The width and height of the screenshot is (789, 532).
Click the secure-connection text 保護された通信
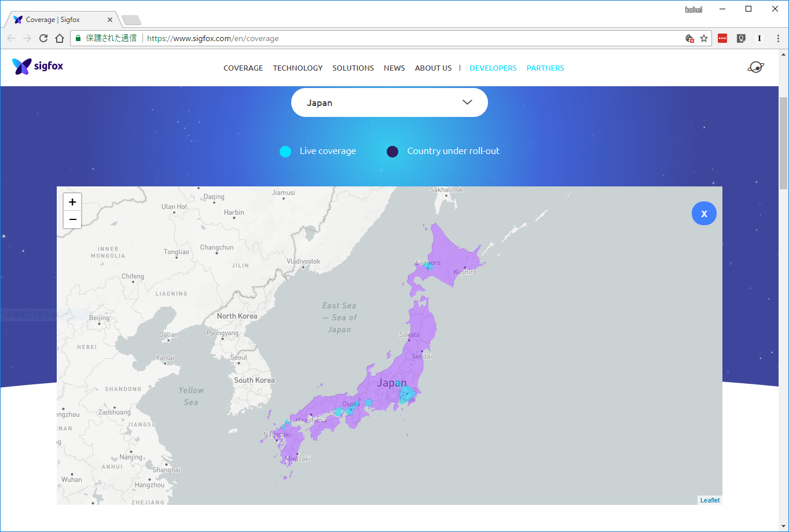pyautogui.click(x=111, y=38)
